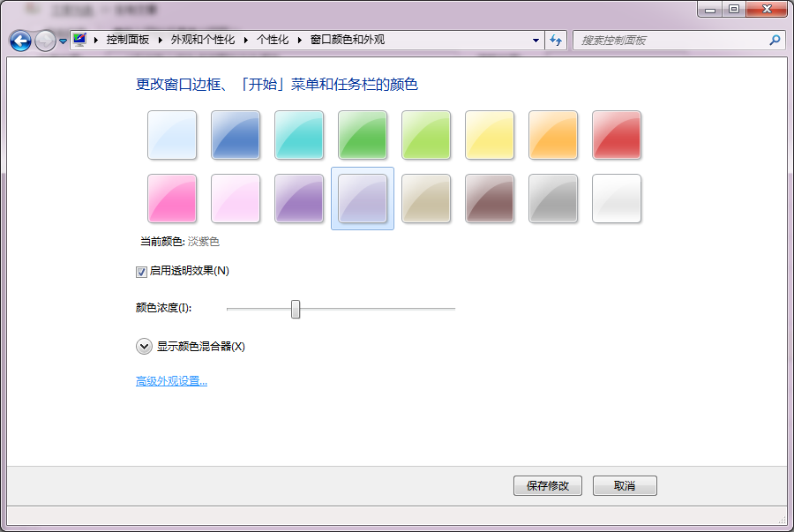
Task: Expand the 显示颜色混合器 section
Action: pos(144,347)
